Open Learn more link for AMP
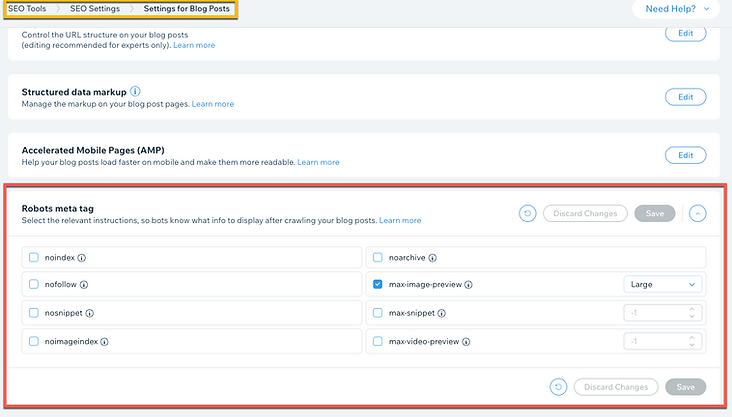Screen dimensions: 732x417 point(318,163)
